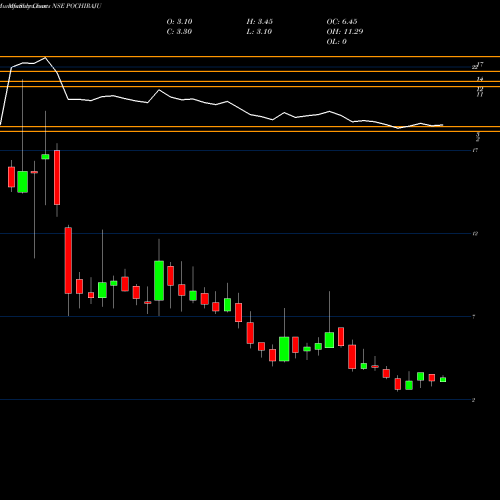Click the 14 label on the upper scale
This screenshot has width=500, height=500.
point(480,79)
